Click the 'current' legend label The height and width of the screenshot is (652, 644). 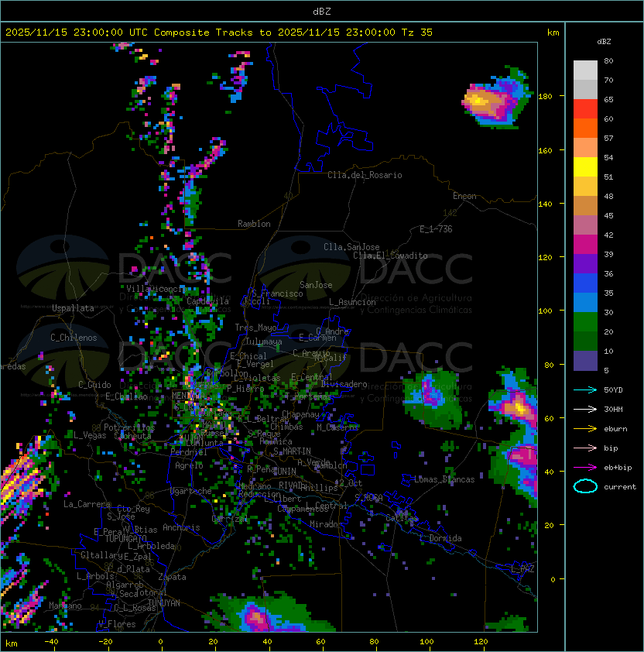tap(620, 487)
